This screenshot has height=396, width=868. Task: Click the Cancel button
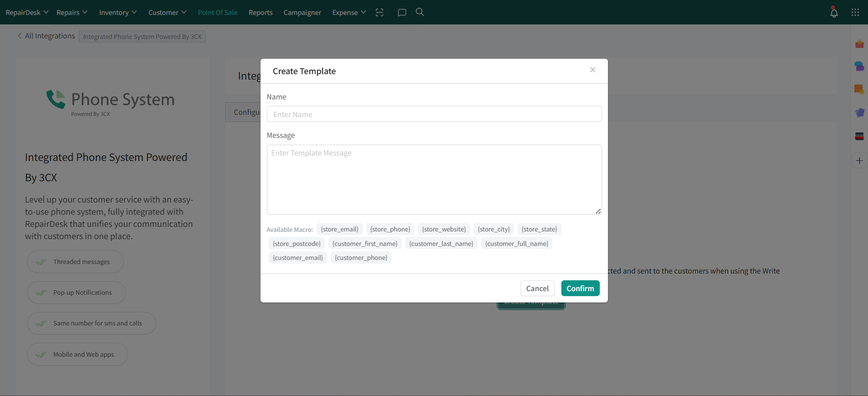(x=537, y=288)
